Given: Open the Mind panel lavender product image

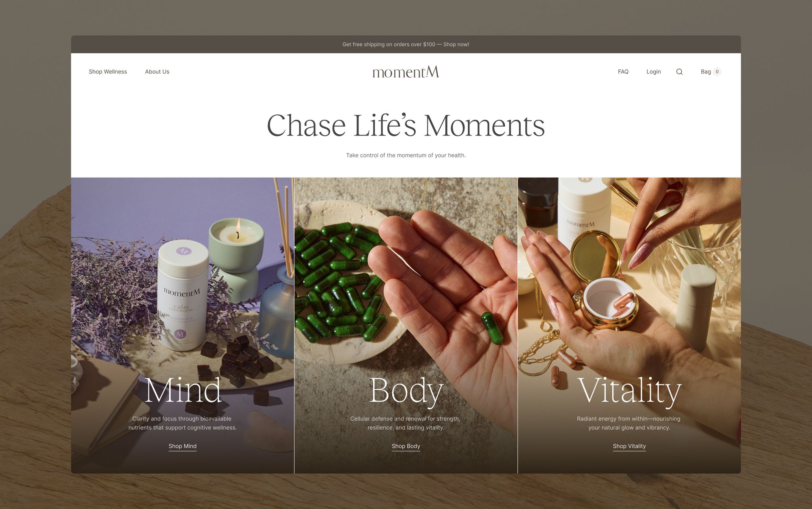Looking at the screenshot, I should [x=183, y=325].
